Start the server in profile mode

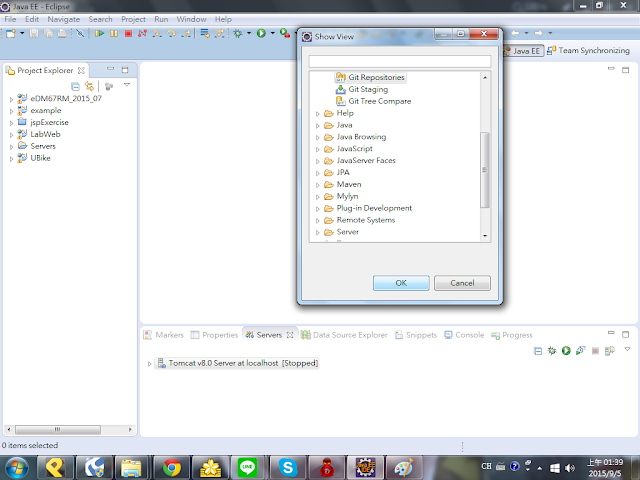pos(580,351)
